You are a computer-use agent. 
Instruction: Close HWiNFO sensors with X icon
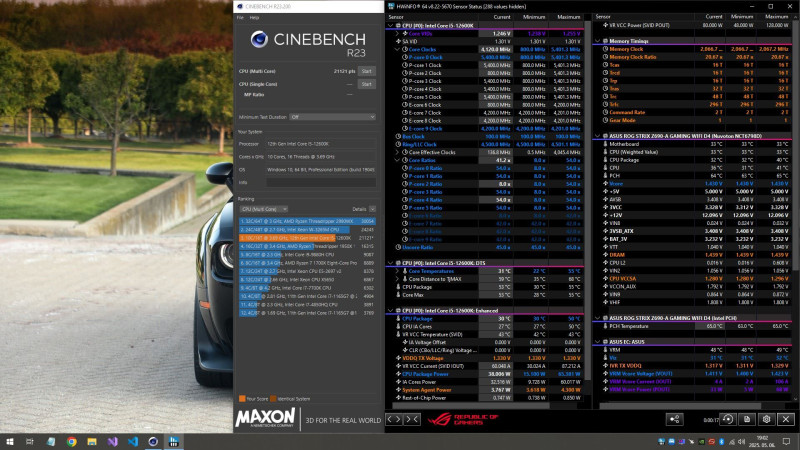[786, 419]
